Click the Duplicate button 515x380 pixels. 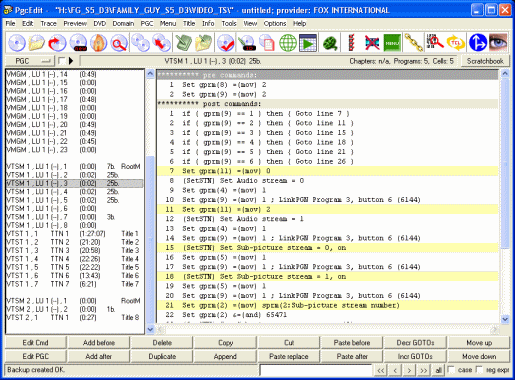click(162, 356)
